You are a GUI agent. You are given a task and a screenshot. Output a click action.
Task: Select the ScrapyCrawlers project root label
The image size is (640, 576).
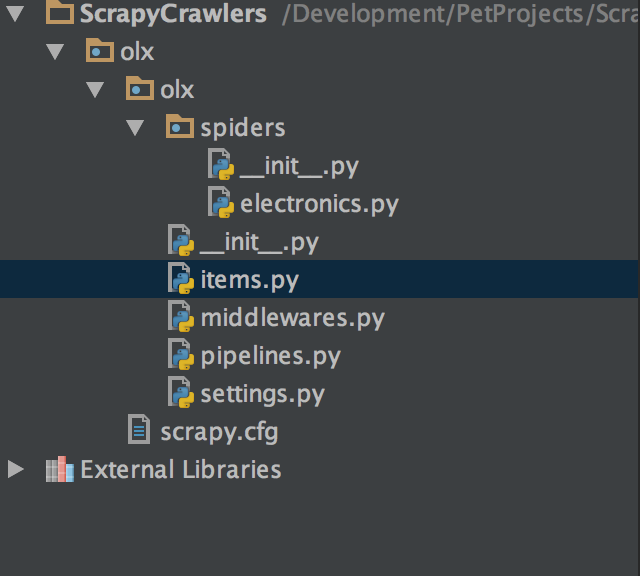(x=171, y=14)
